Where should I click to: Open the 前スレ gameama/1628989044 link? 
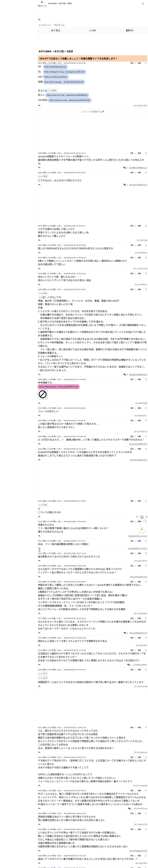coord(67,95)
